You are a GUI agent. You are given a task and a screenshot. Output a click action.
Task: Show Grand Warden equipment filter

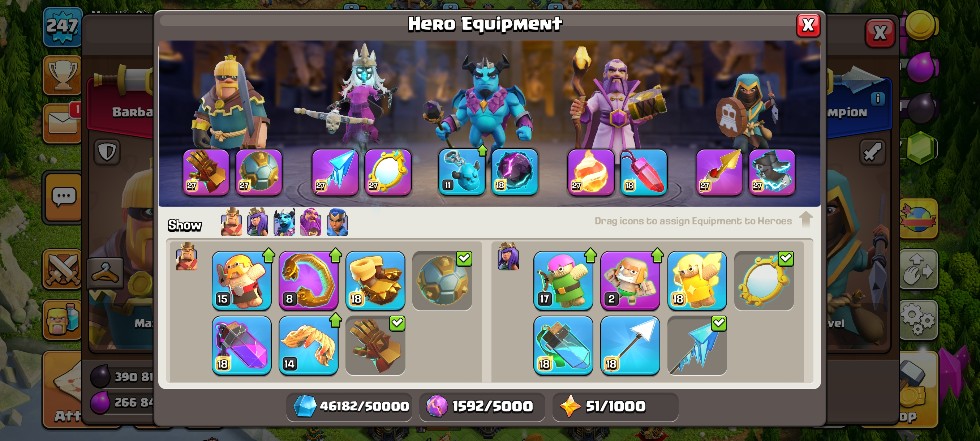311,222
